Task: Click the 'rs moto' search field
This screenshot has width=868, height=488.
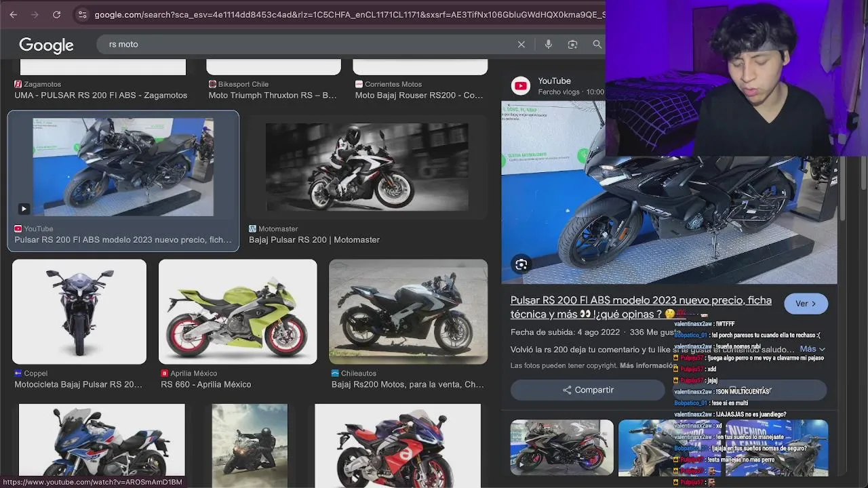Action: coord(309,44)
